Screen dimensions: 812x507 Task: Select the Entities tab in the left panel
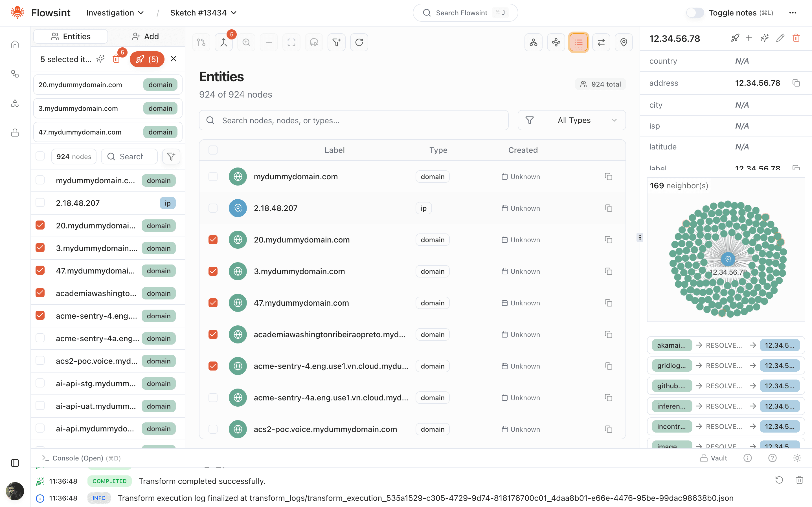point(71,37)
